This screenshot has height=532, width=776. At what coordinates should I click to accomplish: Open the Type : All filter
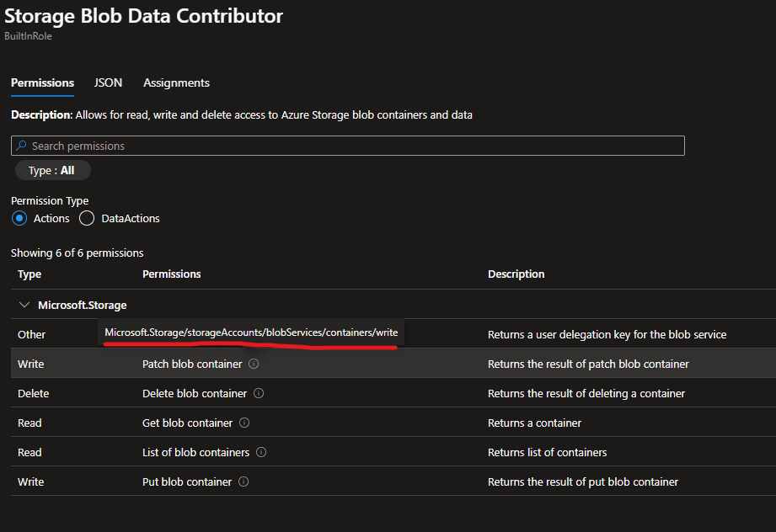(x=52, y=171)
